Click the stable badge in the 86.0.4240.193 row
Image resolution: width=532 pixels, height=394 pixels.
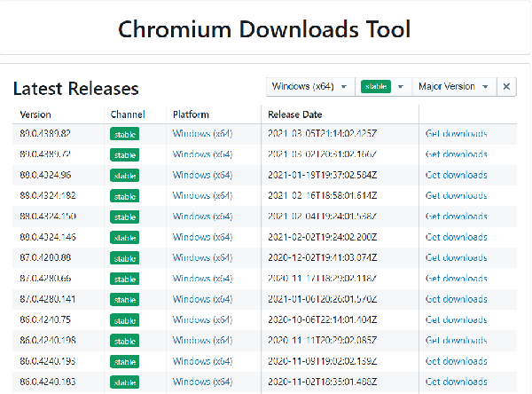tap(124, 362)
